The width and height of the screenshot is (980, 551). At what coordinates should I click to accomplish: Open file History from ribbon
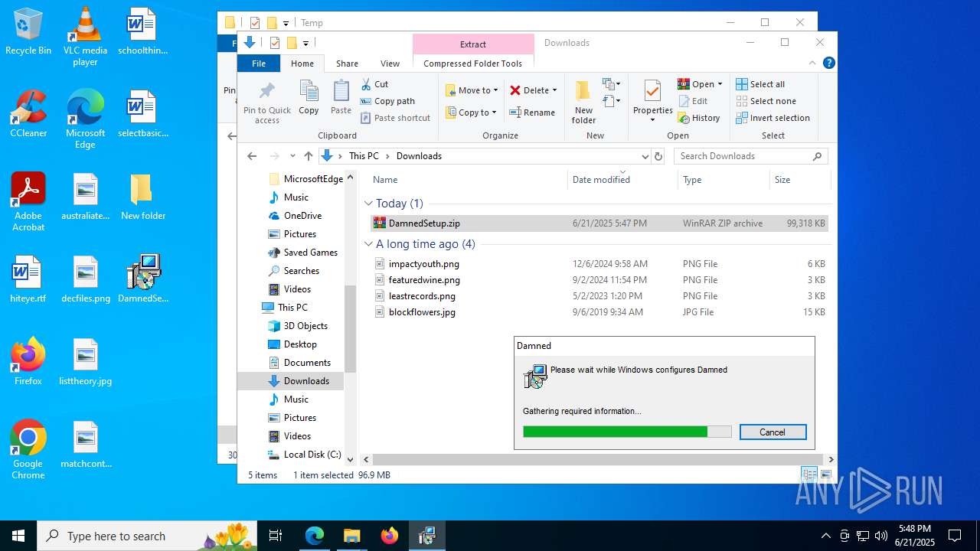pyautogui.click(x=699, y=118)
